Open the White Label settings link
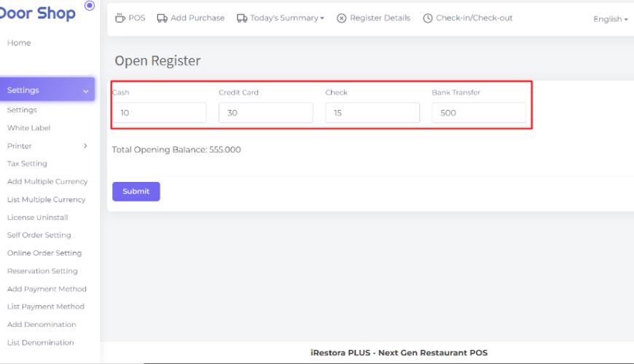This screenshot has width=634, height=364. pyautogui.click(x=28, y=128)
